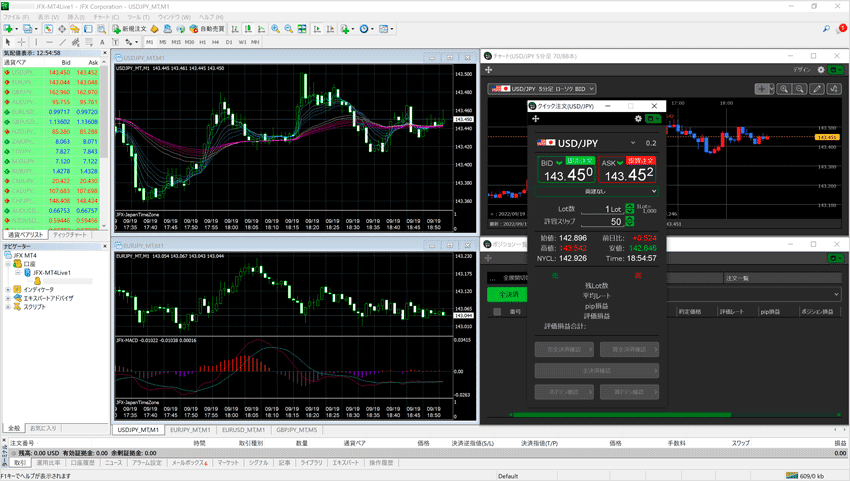This screenshot has height=481, width=850.
Task: Open the periodicity clock dropdown
Action: tap(366, 29)
